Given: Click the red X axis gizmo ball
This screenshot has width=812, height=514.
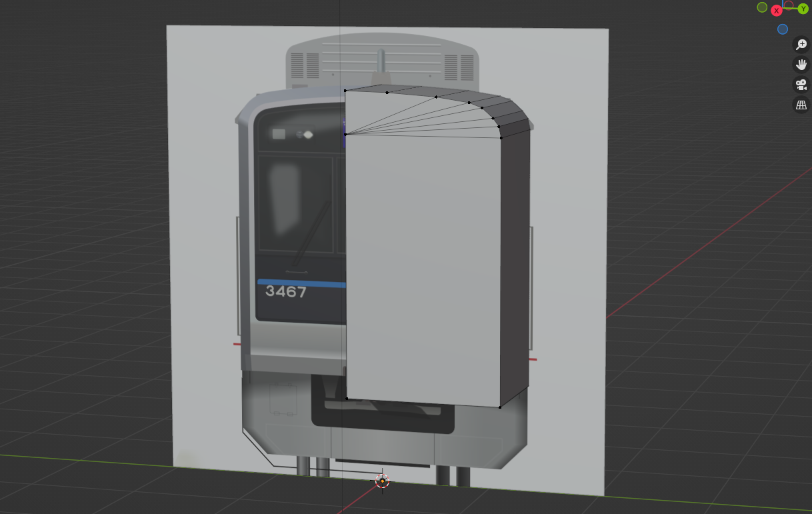Looking at the screenshot, I should (x=777, y=11).
